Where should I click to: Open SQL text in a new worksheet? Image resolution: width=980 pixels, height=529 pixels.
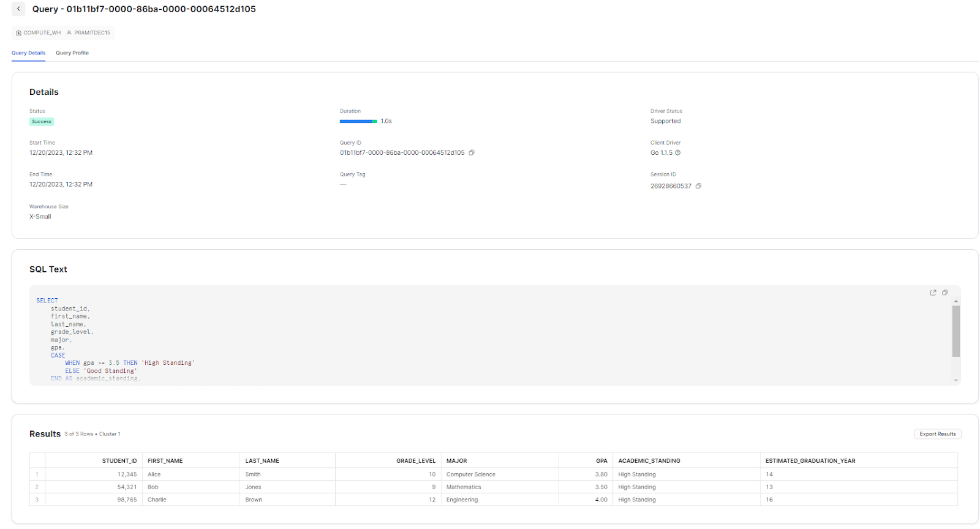tap(933, 293)
